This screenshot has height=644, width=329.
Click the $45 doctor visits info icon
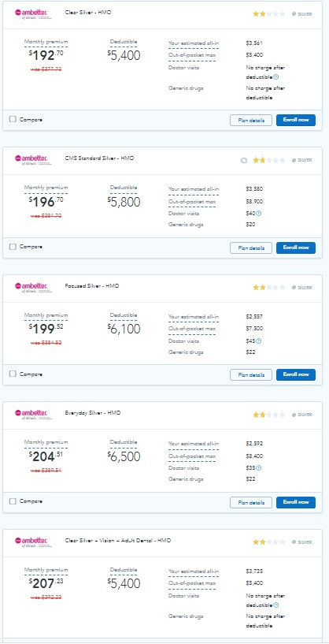point(259,341)
